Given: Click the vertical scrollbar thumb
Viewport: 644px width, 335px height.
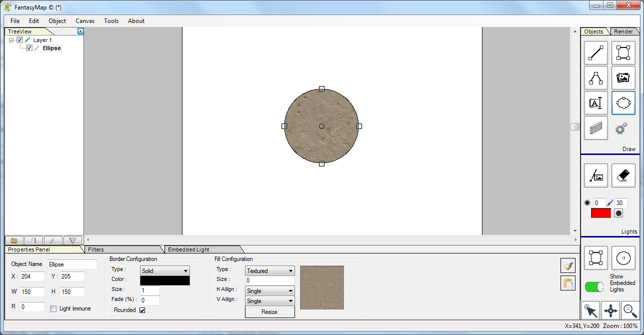Looking at the screenshot, I should [575, 126].
